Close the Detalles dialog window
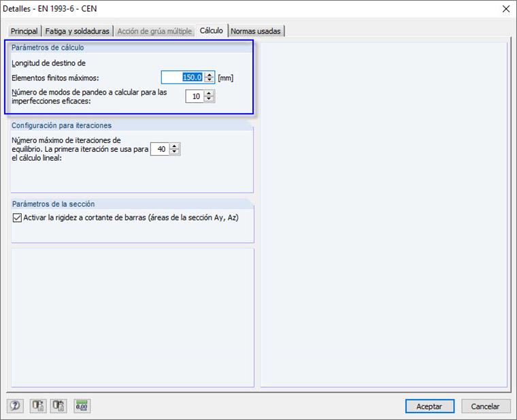This screenshot has height=420, width=517. tap(506, 9)
